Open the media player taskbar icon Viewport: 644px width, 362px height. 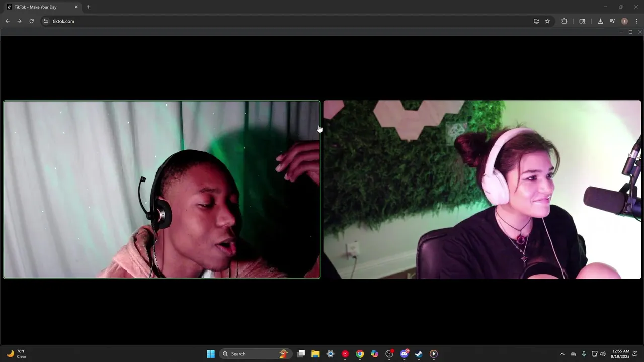point(434,354)
